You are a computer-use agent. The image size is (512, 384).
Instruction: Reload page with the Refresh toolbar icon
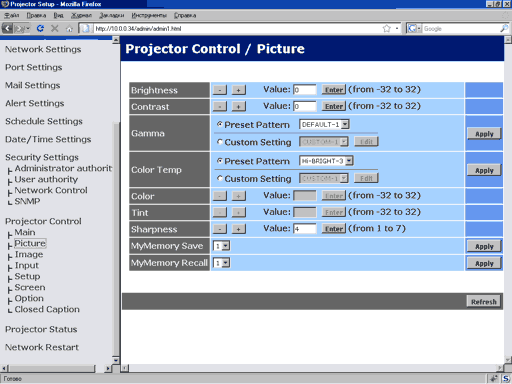pos(40,29)
